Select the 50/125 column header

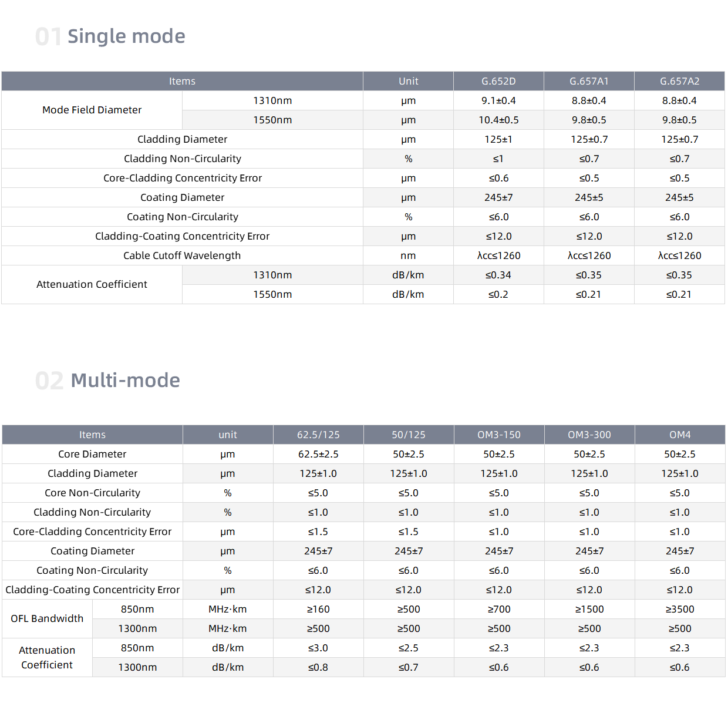[x=409, y=435]
